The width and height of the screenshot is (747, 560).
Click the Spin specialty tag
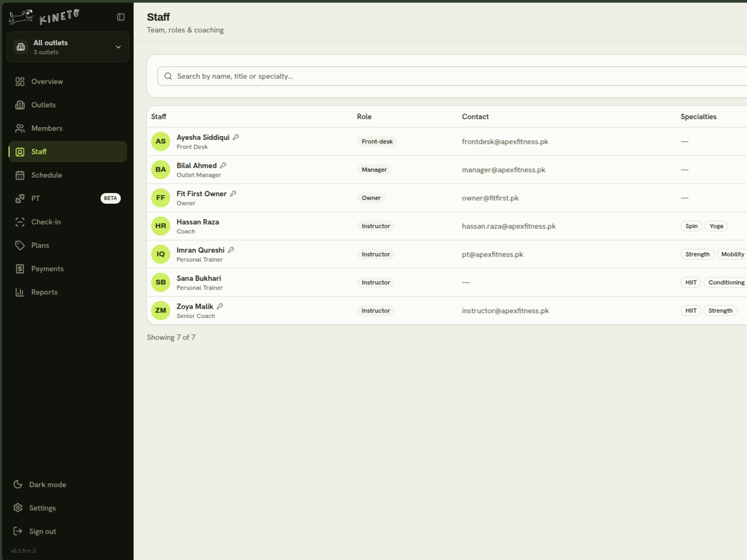point(692,226)
